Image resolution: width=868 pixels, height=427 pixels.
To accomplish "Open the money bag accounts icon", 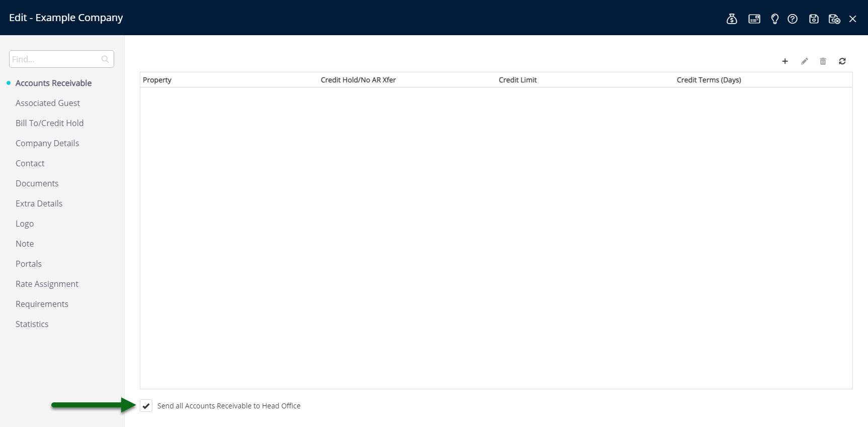I will [x=732, y=19].
